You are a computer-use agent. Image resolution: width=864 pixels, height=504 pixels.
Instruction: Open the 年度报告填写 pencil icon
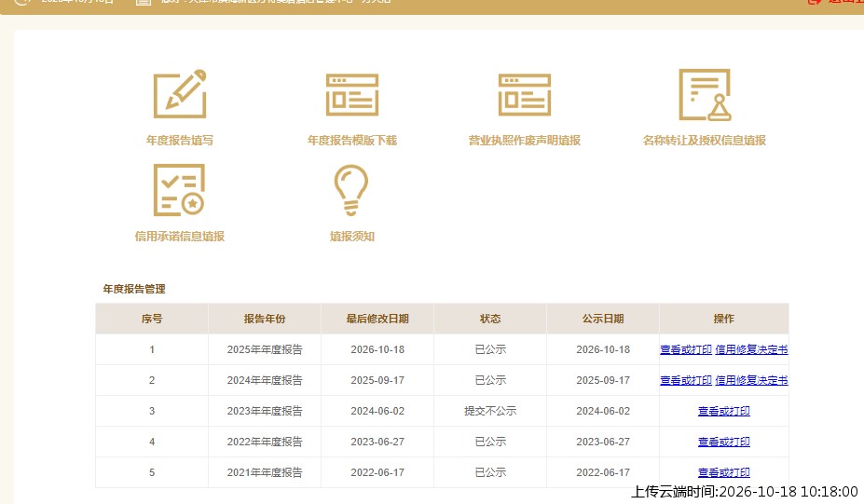coord(180,94)
